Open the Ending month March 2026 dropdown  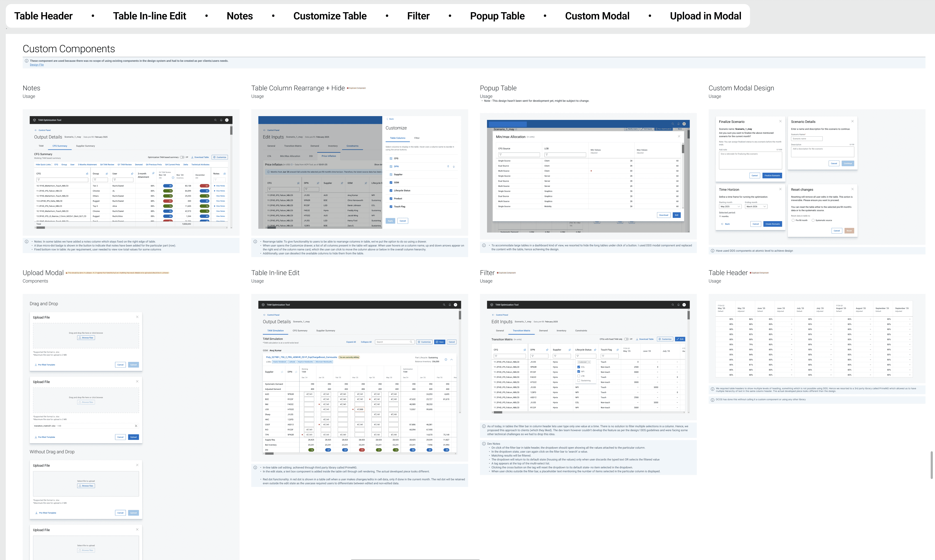coord(756,207)
